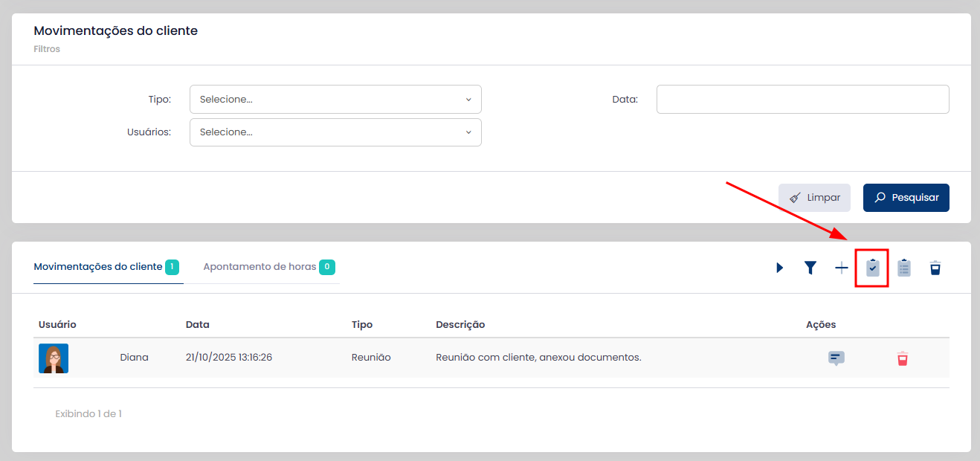Click the Usuário column header

(x=57, y=325)
